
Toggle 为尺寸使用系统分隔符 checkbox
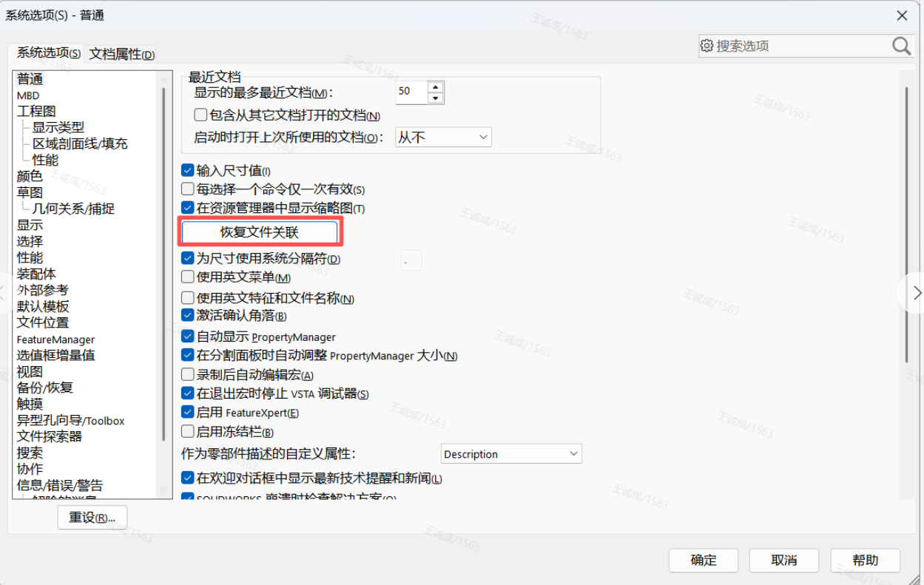pyautogui.click(x=187, y=259)
